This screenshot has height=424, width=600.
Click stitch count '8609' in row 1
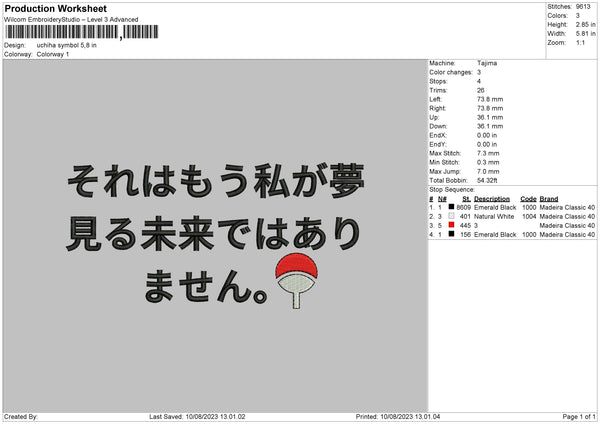(464, 207)
